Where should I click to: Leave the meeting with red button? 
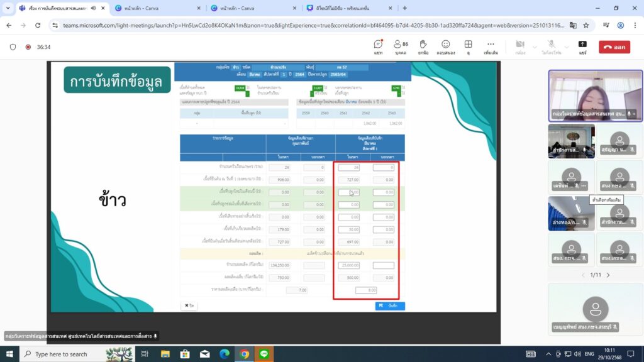tap(614, 47)
